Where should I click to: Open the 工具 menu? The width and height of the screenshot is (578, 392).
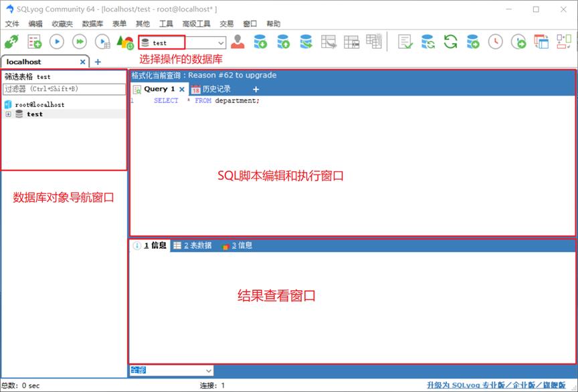tap(166, 23)
